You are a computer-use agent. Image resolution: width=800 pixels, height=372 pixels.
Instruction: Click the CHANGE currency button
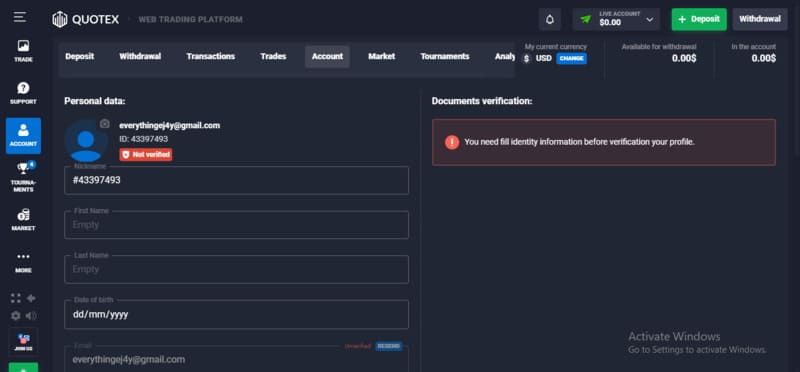tap(571, 59)
